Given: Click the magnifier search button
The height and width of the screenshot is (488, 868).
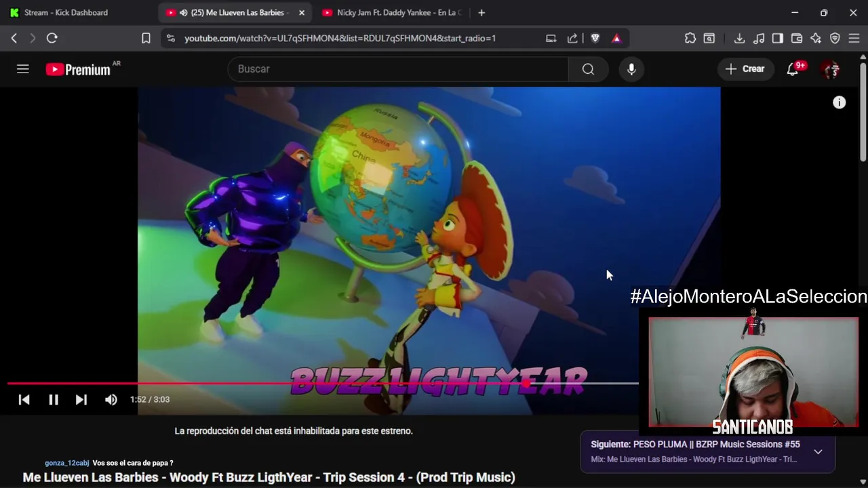Looking at the screenshot, I should (x=588, y=69).
